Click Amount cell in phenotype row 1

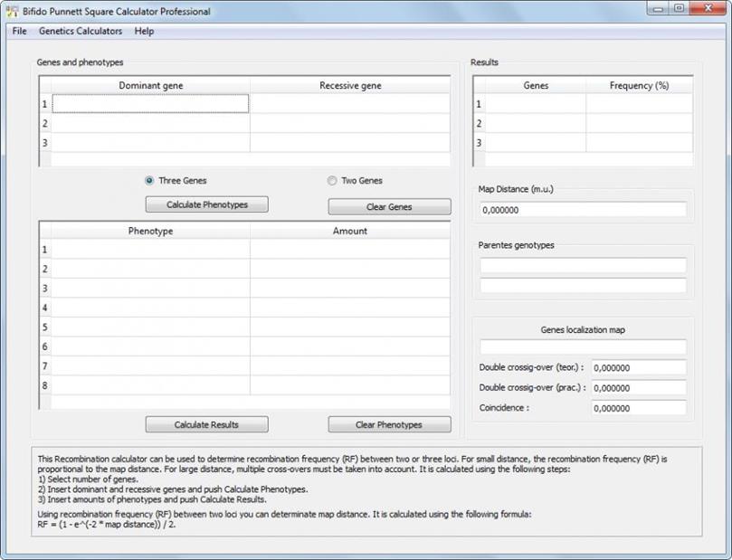coord(350,249)
